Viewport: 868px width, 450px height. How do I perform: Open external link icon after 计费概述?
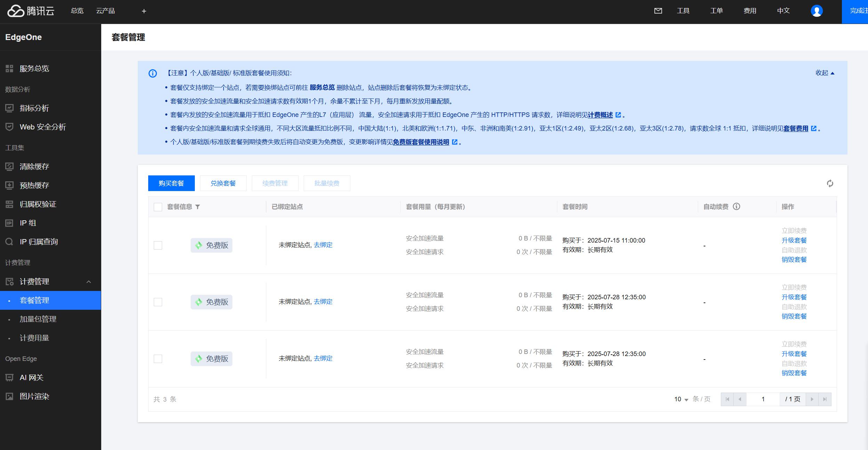click(618, 115)
